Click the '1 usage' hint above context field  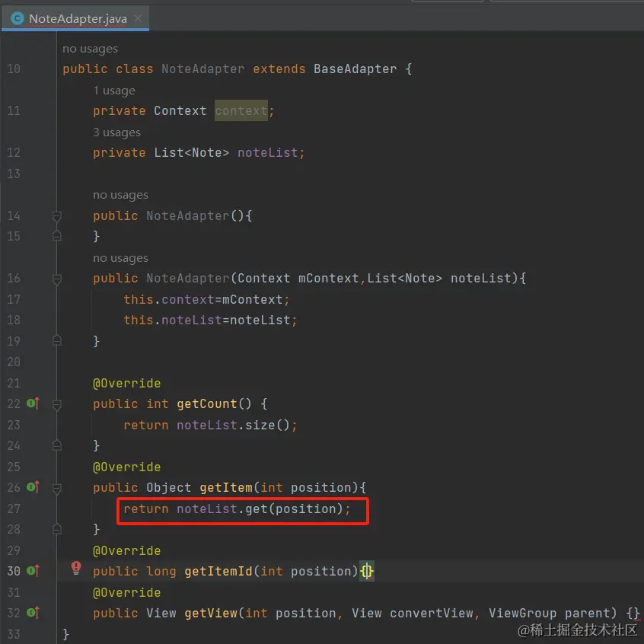[x=113, y=91]
